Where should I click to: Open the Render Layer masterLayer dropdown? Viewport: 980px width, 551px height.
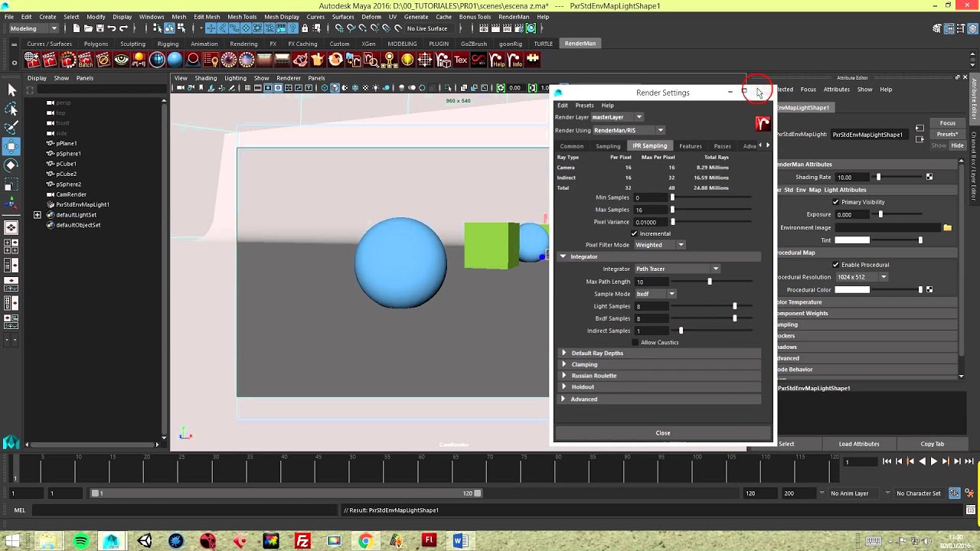(617, 117)
